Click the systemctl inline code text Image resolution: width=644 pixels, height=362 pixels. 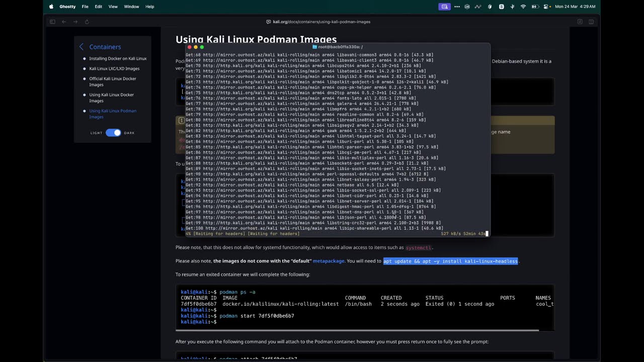click(419, 248)
